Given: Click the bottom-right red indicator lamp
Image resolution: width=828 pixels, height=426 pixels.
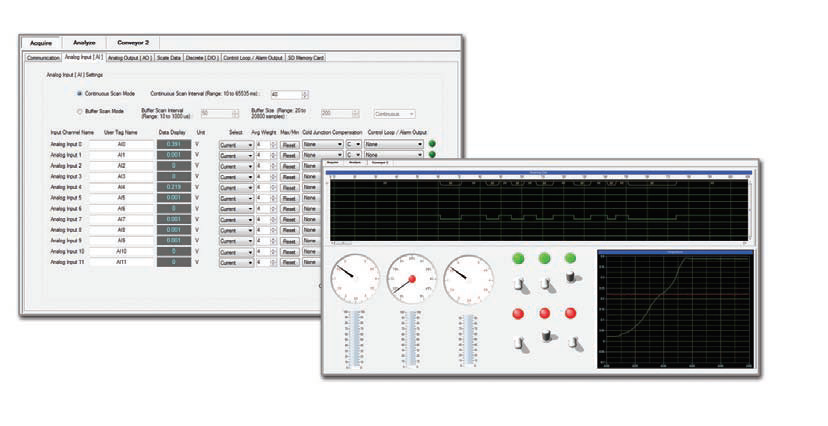Looking at the screenshot, I should click(x=571, y=313).
